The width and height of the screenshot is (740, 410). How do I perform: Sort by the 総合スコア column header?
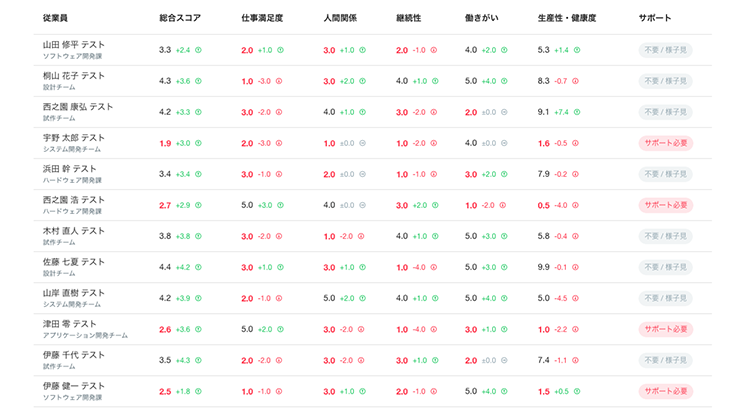coord(180,18)
